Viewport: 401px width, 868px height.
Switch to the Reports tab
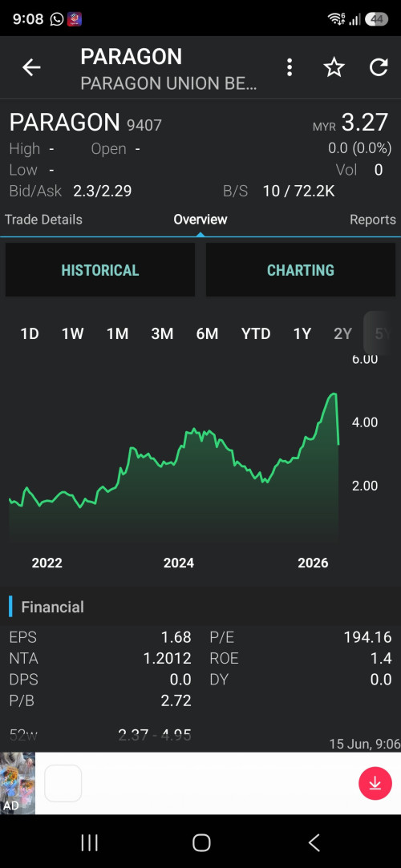(x=373, y=220)
